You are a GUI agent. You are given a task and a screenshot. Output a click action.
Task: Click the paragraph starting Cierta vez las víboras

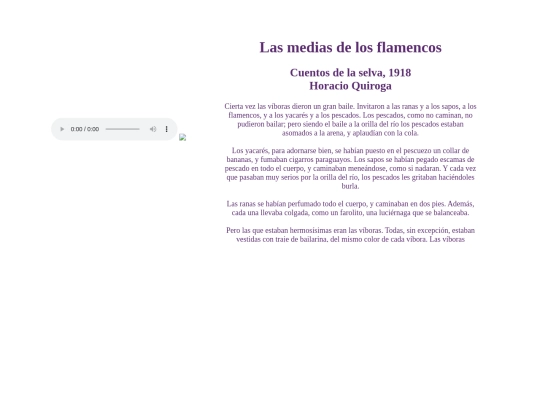[x=350, y=120]
